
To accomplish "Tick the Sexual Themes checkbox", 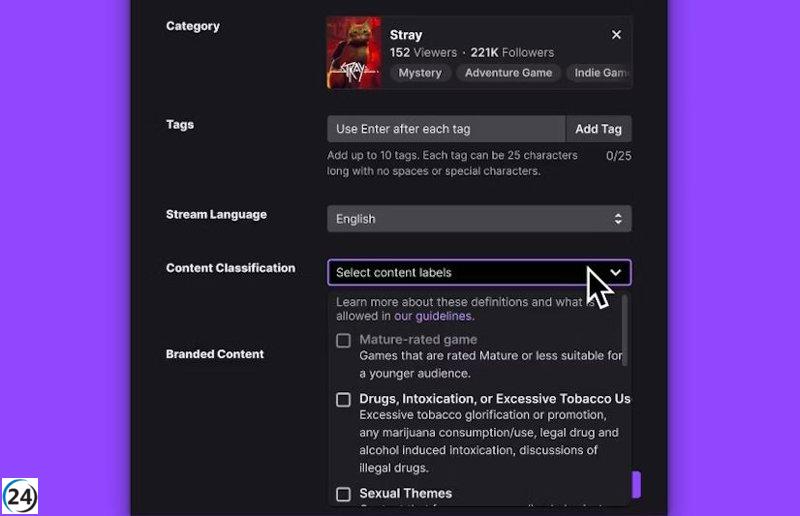I will 343,494.
